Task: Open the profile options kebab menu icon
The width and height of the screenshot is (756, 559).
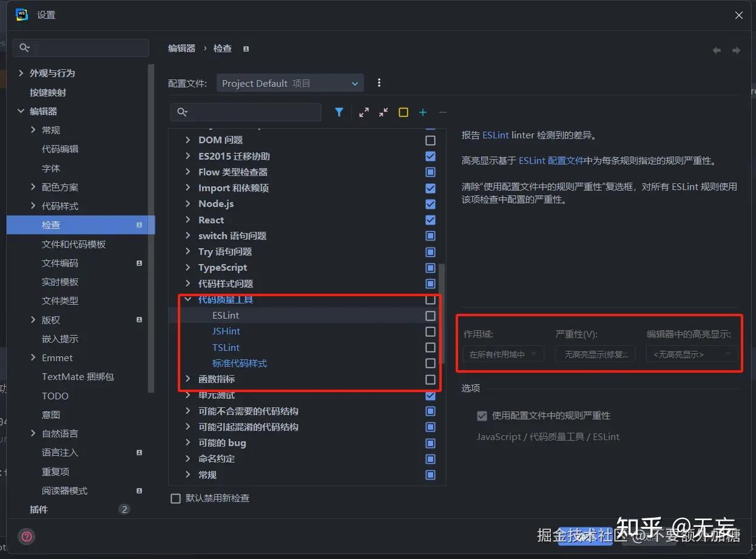Action: (379, 83)
